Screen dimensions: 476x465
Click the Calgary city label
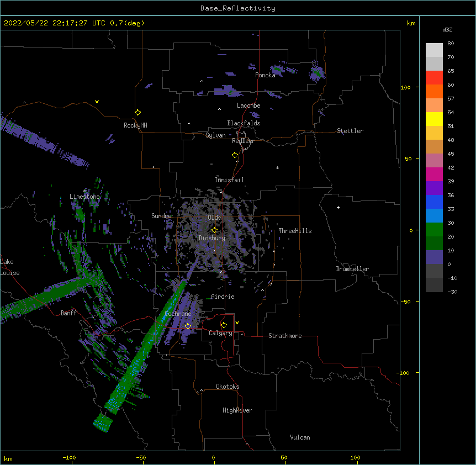tap(220, 333)
